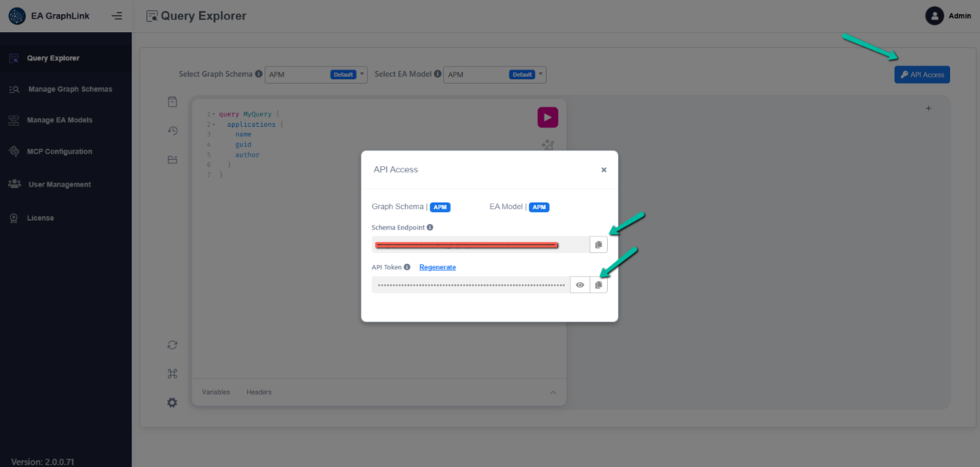Click the Admin account avatar
The width and height of the screenshot is (980, 467).
click(x=934, y=15)
